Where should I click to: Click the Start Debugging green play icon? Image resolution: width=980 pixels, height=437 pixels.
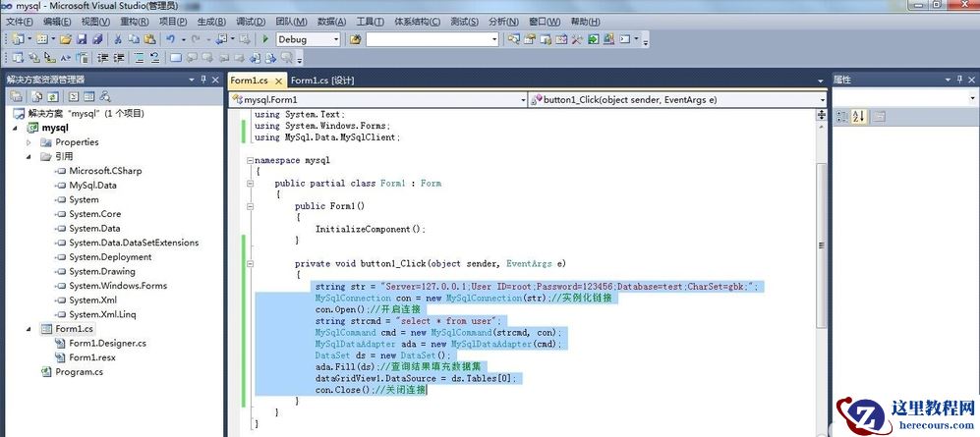(265, 39)
